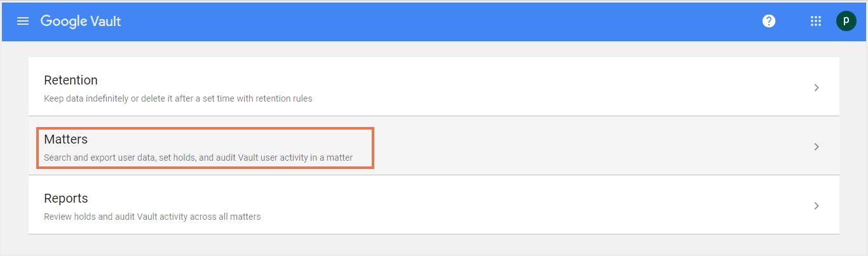Click empty space in the blue header bar

[x=445, y=21]
